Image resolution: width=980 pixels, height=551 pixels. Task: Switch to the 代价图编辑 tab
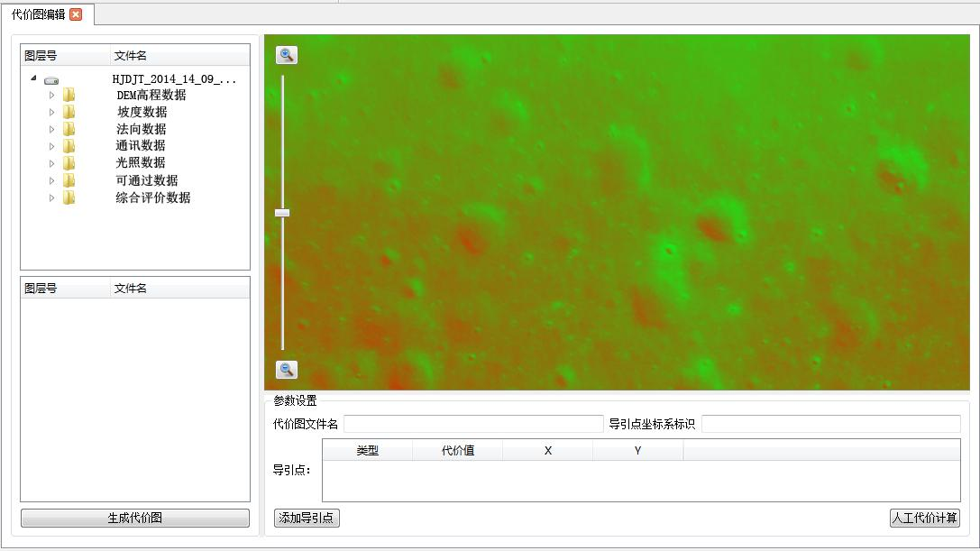pyautogui.click(x=39, y=14)
